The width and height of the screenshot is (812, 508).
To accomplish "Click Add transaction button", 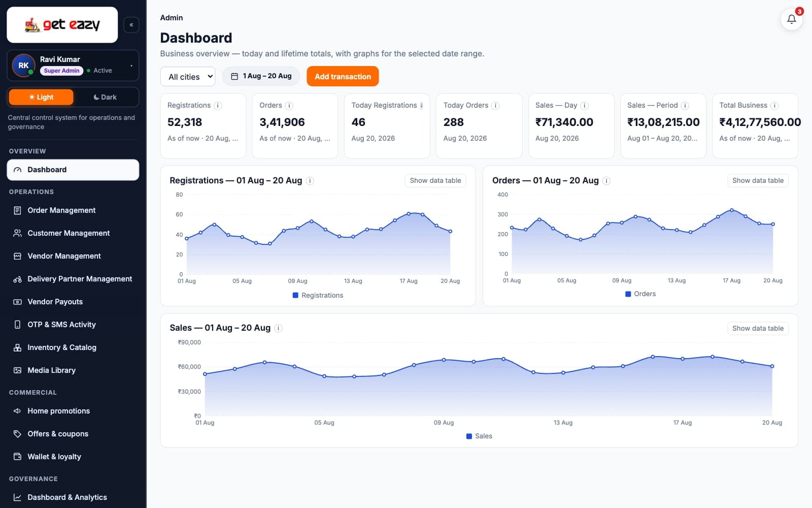I will pos(343,76).
